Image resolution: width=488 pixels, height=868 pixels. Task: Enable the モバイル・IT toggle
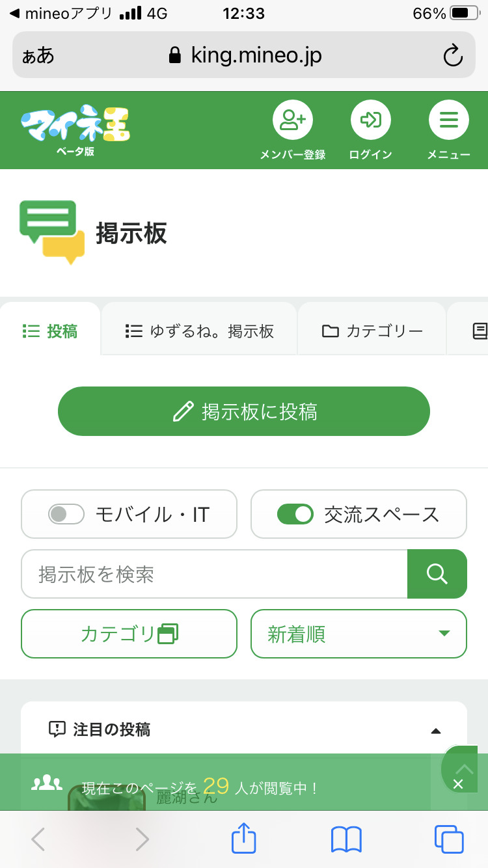pyautogui.click(x=66, y=515)
